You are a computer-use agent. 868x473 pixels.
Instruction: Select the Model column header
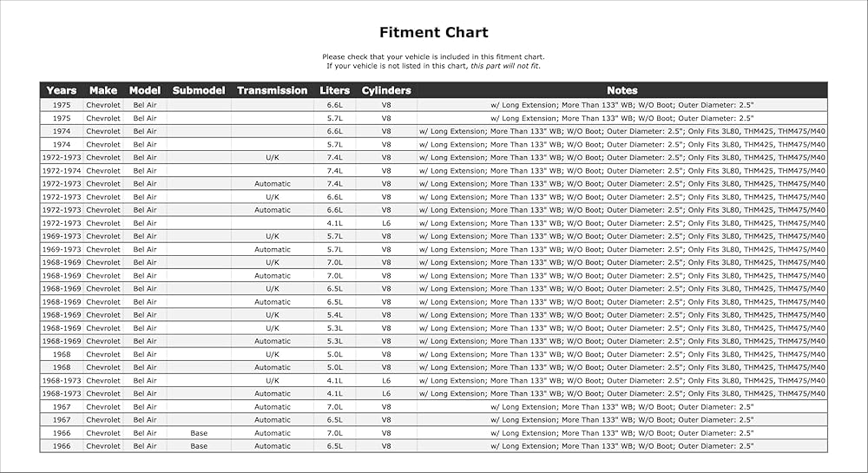144,90
